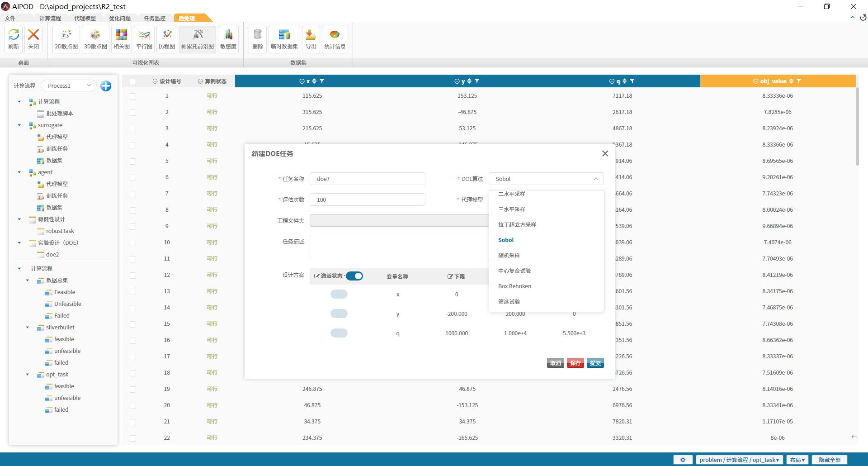Open the 2D散点图 chart tool
This screenshot has height=466, width=868.
tap(66, 39)
